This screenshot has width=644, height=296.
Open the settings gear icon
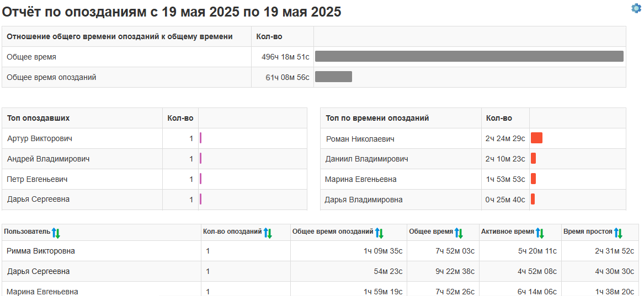tap(636, 8)
